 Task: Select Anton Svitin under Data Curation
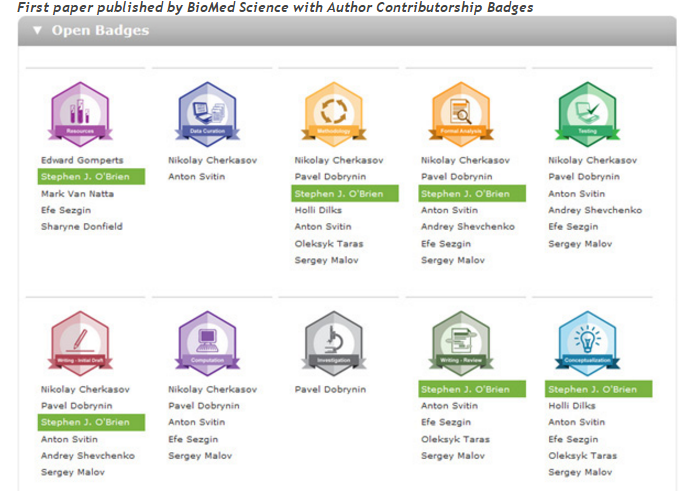coord(196,176)
